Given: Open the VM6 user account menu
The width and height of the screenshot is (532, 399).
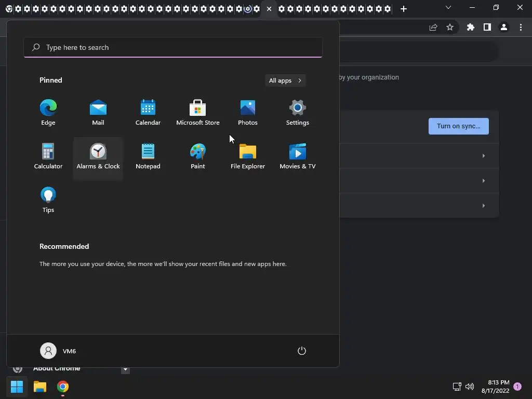Looking at the screenshot, I should tap(58, 351).
